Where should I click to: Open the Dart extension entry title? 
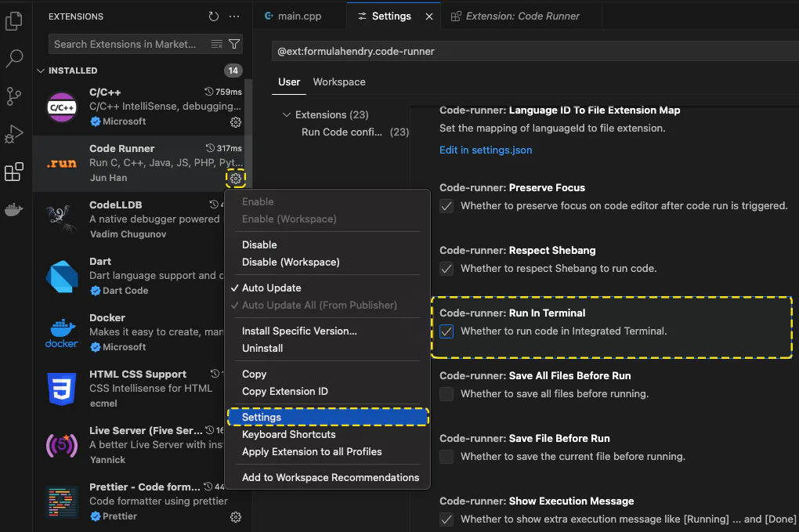[100, 261]
